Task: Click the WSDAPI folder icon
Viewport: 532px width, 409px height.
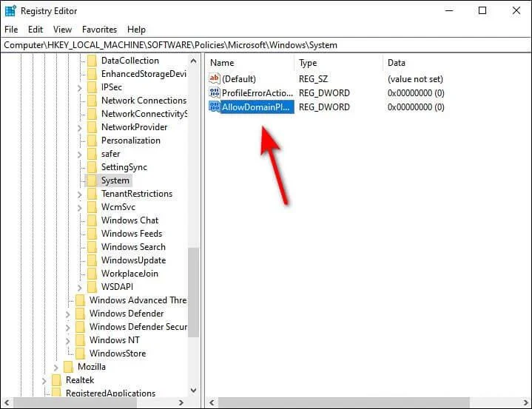Action: (x=92, y=287)
